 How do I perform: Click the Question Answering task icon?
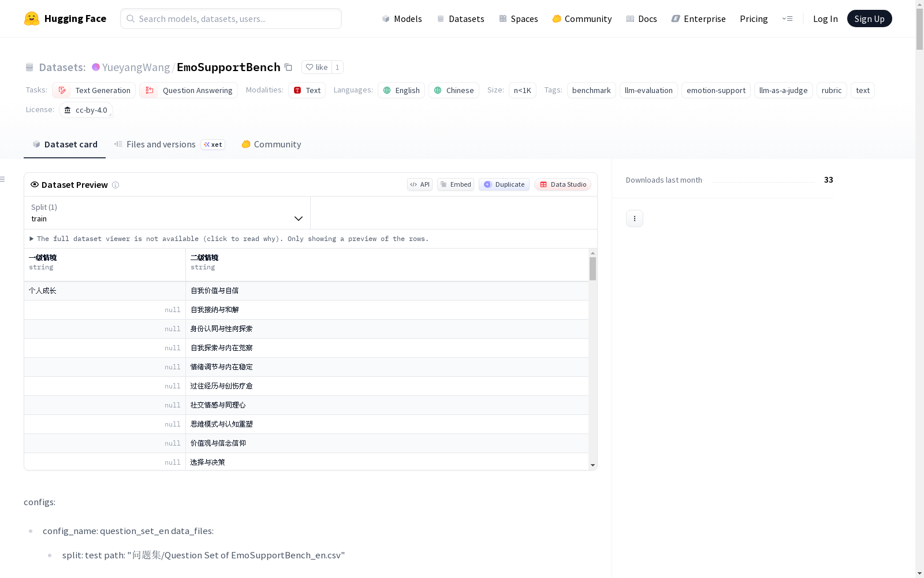[150, 90]
